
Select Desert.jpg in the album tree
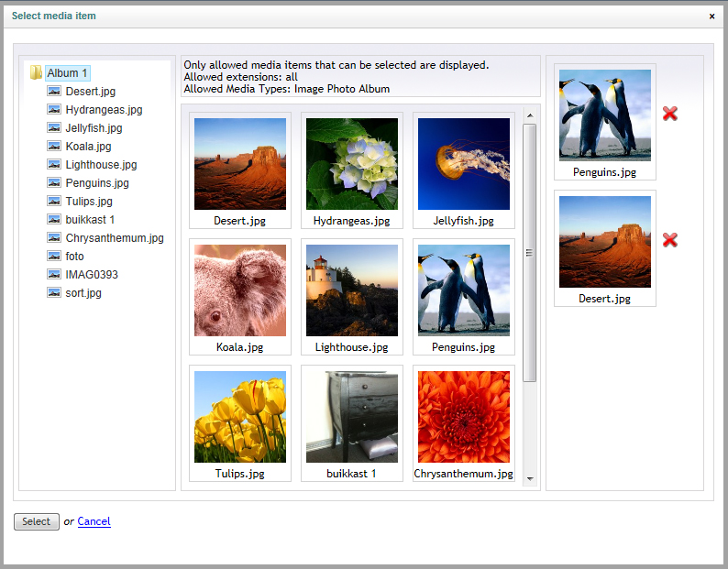pyautogui.click(x=91, y=92)
